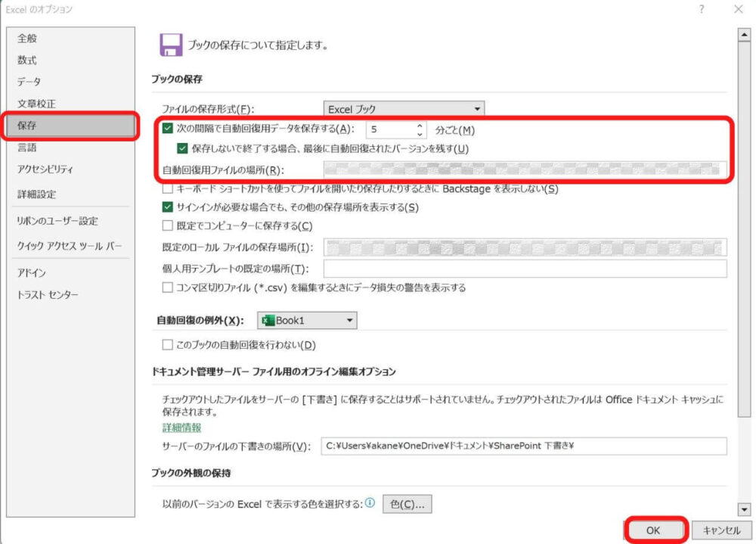Click the Excel icon in Book1 dropdown
Screen dimensions: 756x544
click(x=268, y=321)
